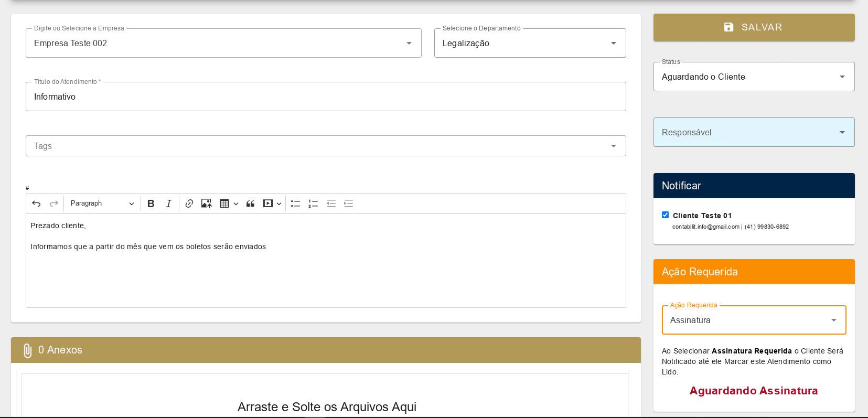Create a bulleted list

295,203
